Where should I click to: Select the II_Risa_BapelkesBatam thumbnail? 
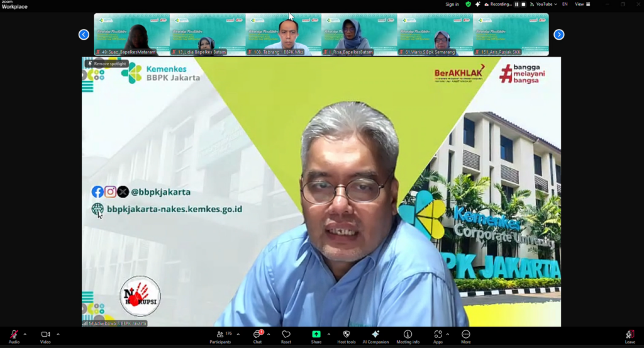pyautogui.click(x=359, y=35)
